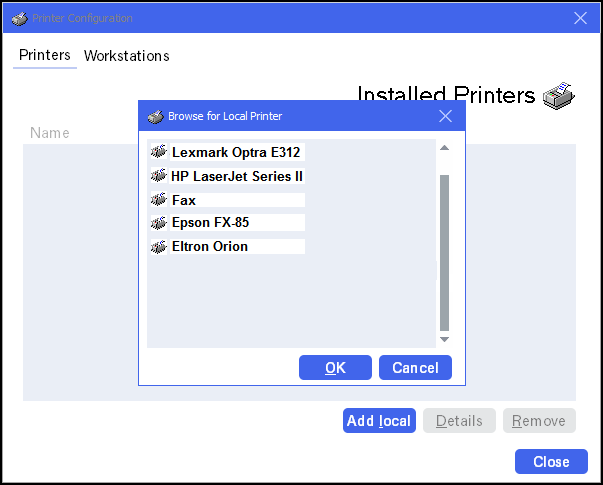Confirm the selection with the OK button
Image resolution: width=603 pixels, height=485 pixels.
point(335,368)
